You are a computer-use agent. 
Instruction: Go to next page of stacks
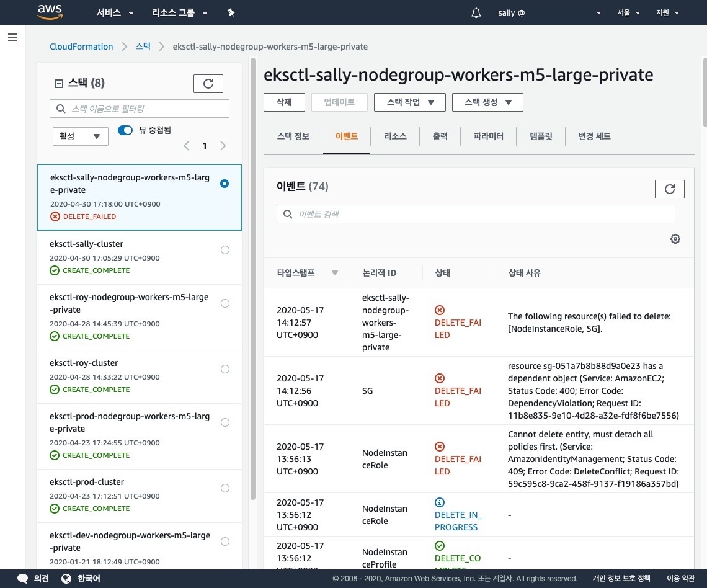point(223,146)
